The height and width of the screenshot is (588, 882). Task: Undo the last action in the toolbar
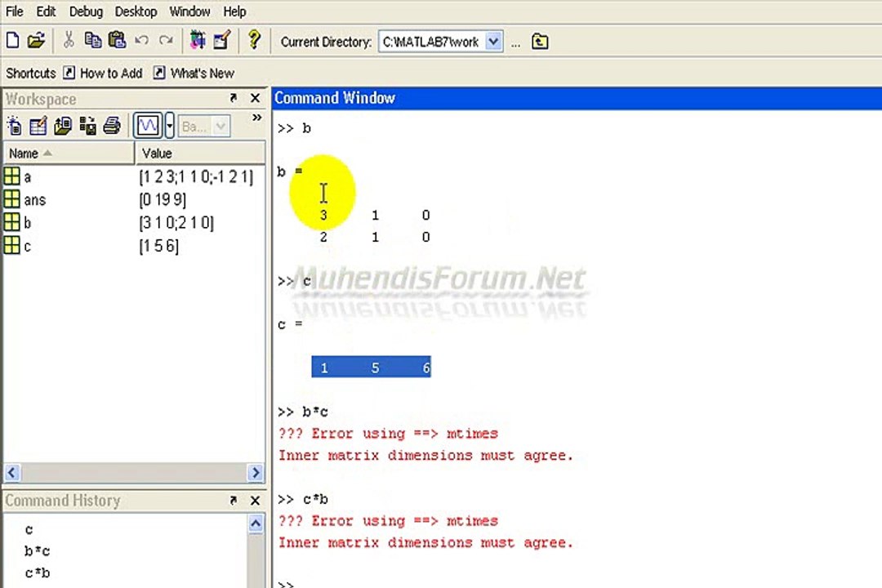pos(141,41)
